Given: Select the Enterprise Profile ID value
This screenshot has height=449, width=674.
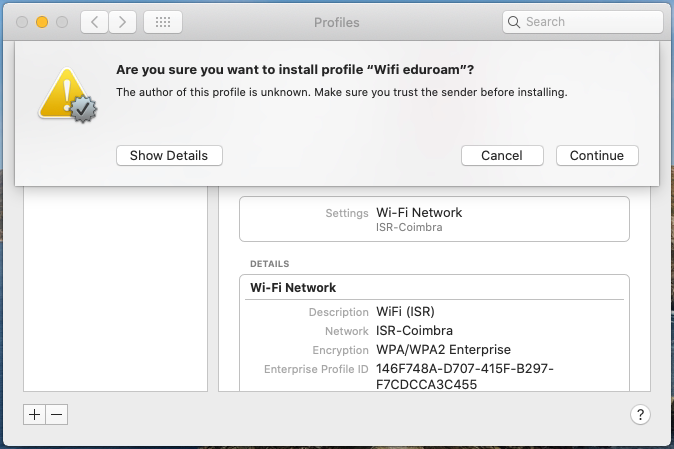Looking at the screenshot, I should (465, 376).
